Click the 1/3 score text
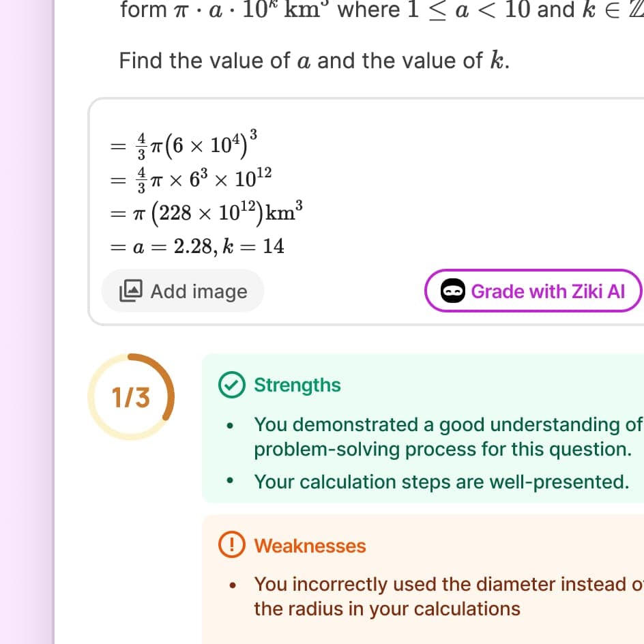The width and height of the screenshot is (644, 644). tap(131, 398)
